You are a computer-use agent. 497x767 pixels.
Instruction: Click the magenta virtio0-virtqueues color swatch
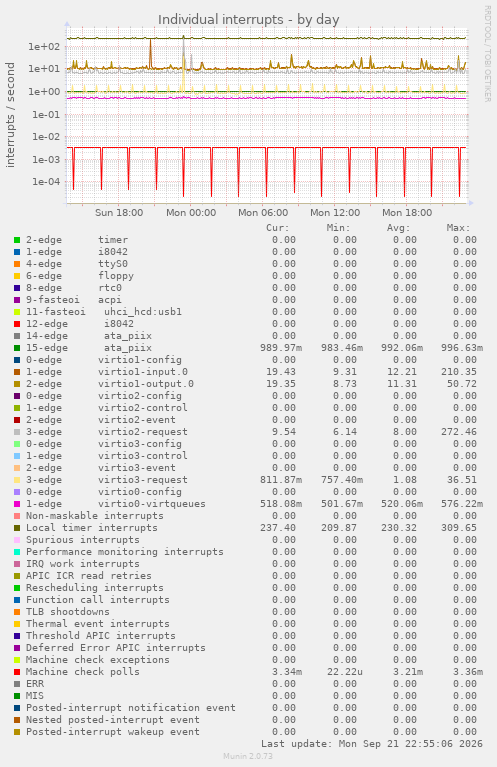(x=17, y=504)
